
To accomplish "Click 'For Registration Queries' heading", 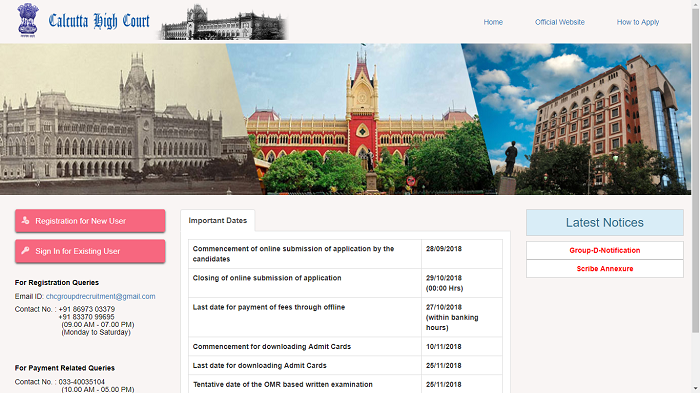I will click(x=57, y=283).
